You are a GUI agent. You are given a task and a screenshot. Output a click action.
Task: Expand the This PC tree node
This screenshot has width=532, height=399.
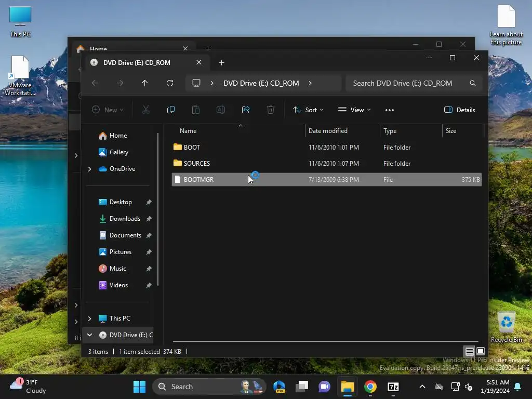pyautogui.click(x=89, y=318)
